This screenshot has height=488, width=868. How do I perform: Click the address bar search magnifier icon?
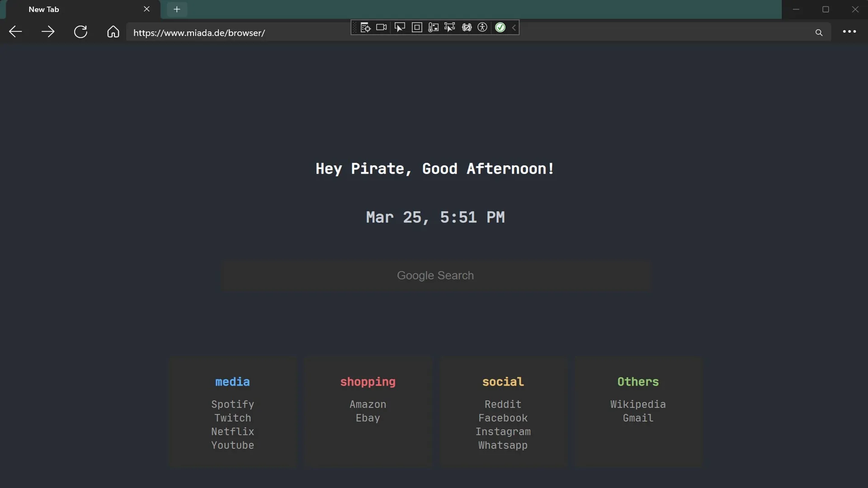[x=819, y=33]
